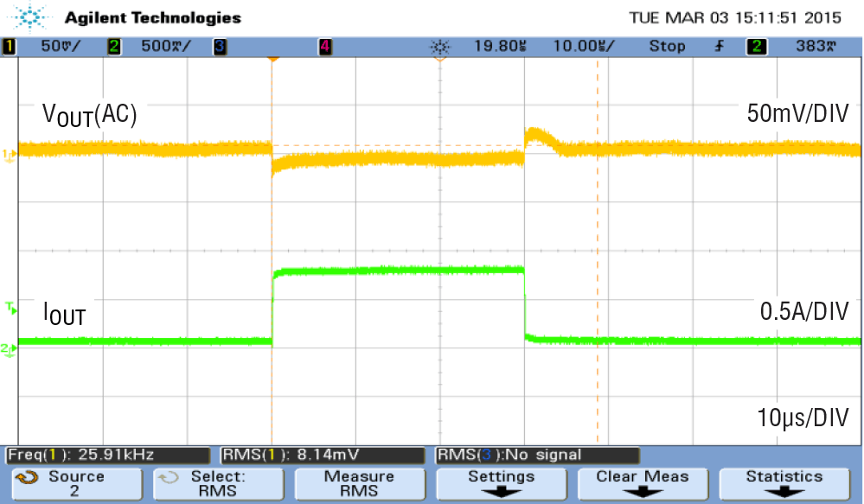Click the rising edge trigger slope icon
Image resolution: width=864 pixels, height=504 pixels.
719,47
